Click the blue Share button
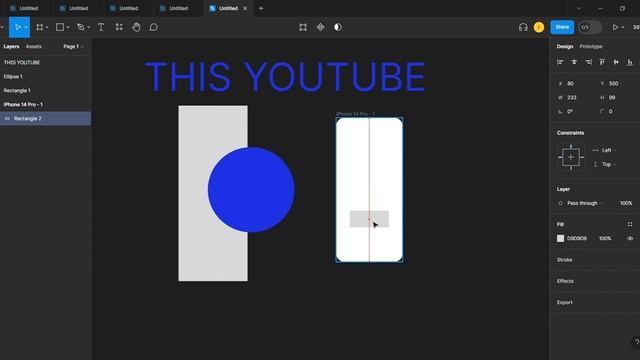This screenshot has height=360, width=640. click(562, 27)
